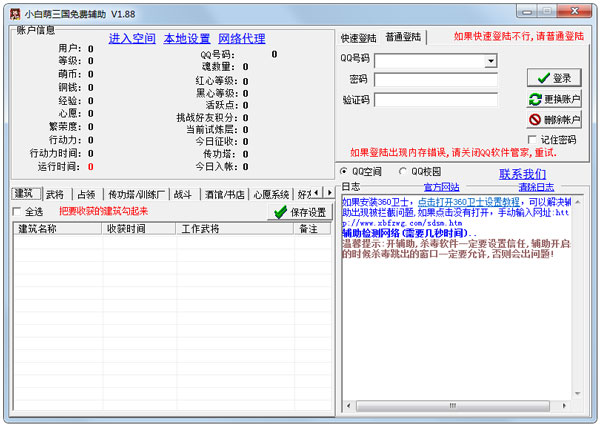Click the 工作武将 column header
The height and width of the screenshot is (426, 600).
235,229
